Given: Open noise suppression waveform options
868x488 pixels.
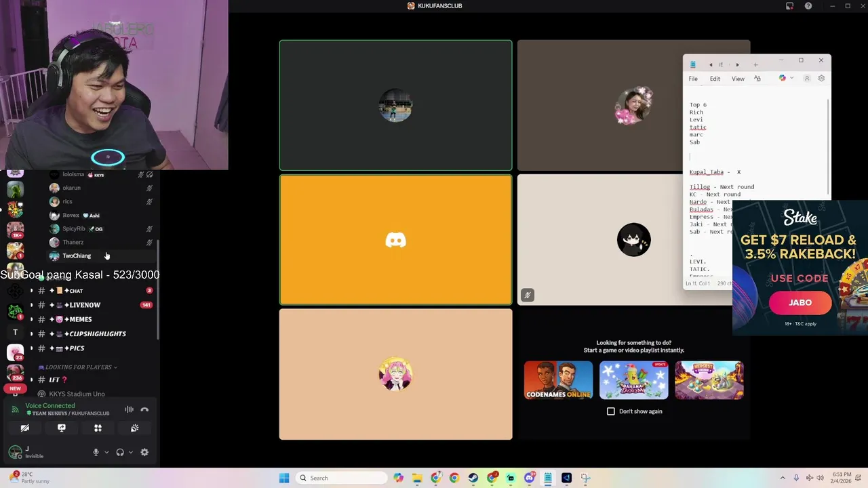Looking at the screenshot, I should coord(129,409).
